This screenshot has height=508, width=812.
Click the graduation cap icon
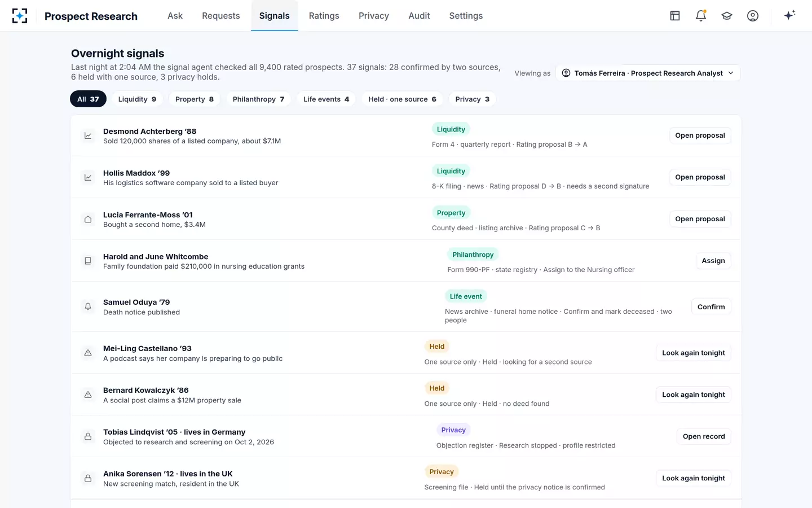coord(727,16)
